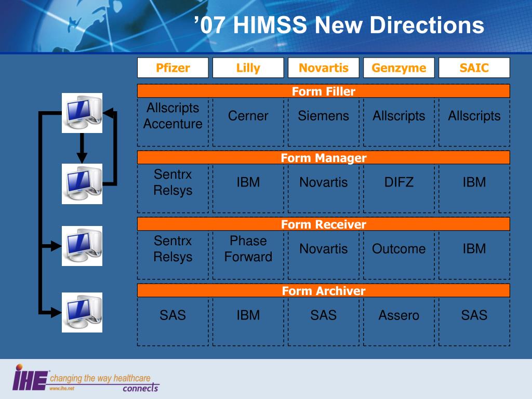
Task: Select the Novartis column header box
Action: point(323,68)
